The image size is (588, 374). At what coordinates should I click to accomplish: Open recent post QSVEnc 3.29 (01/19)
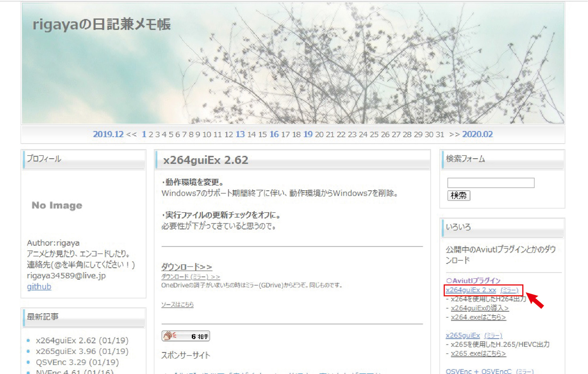[x=77, y=362]
